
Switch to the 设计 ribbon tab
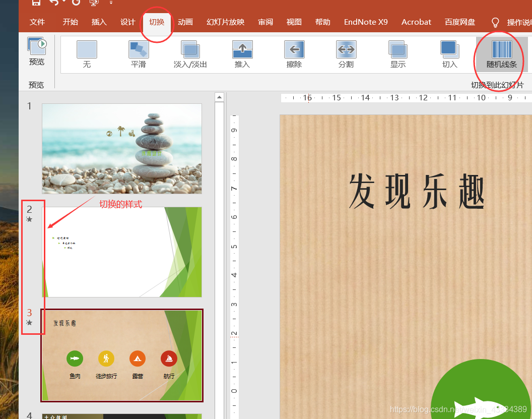pos(128,22)
